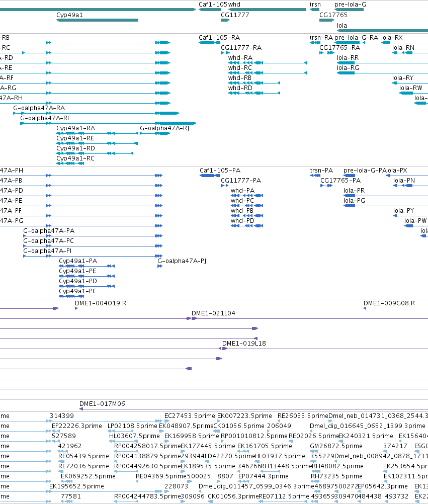Click EST label HL03607.5prime
Viewport: 428px width, 504px height.
pos(134,436)
